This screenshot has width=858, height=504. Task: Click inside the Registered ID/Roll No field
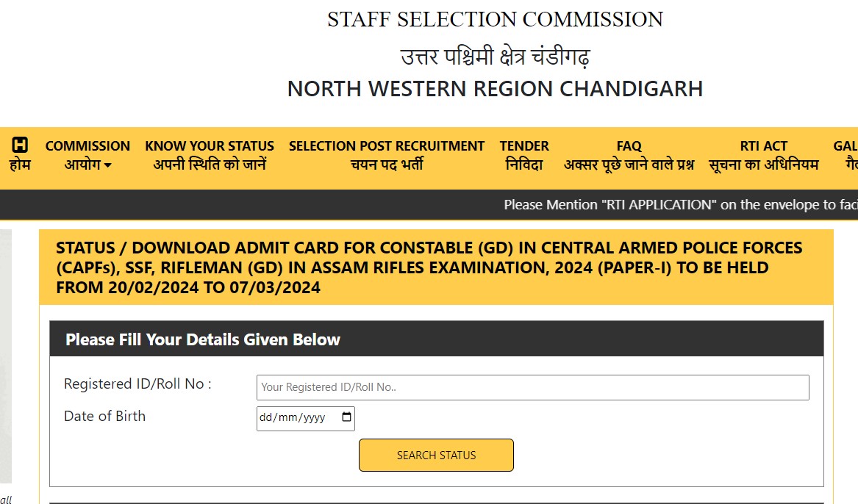pos(532,387)
